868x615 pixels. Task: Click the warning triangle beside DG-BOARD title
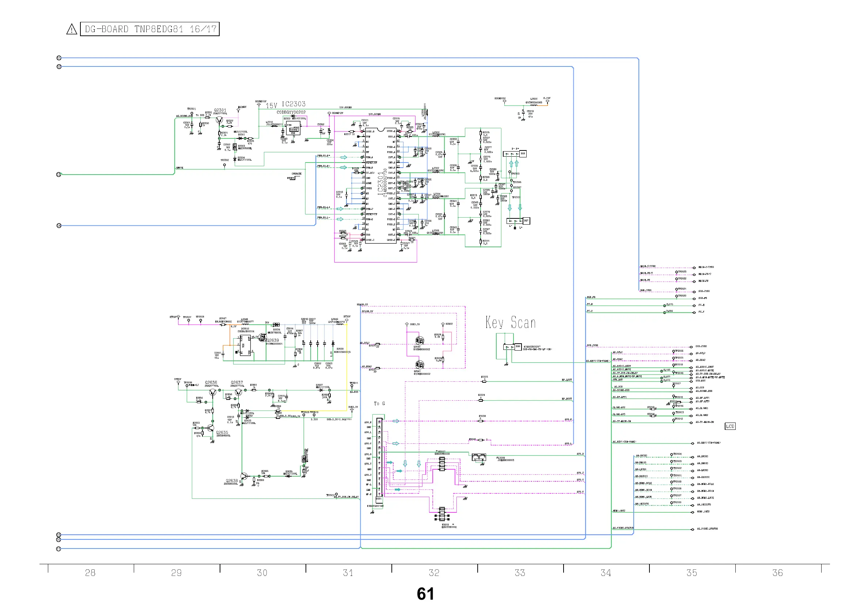coord(72,30)
